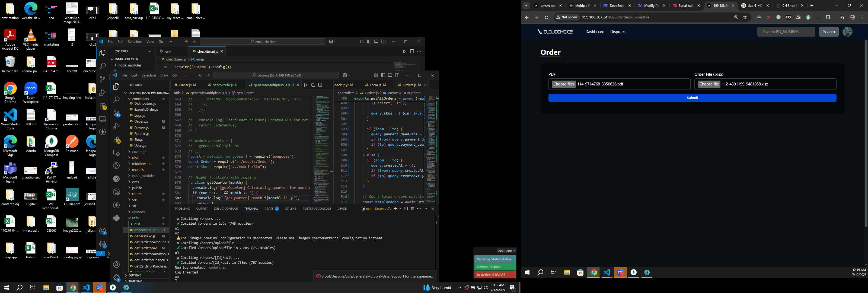The height and width of the screenshot is (293, 868).
Task: Expand the public folder
Action: (x=137, y=188)
